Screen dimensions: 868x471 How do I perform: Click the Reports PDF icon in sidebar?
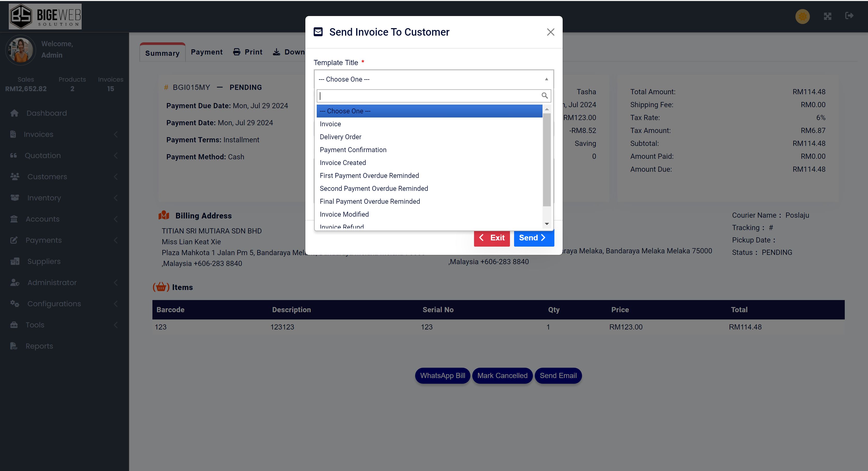pos(14,346)
